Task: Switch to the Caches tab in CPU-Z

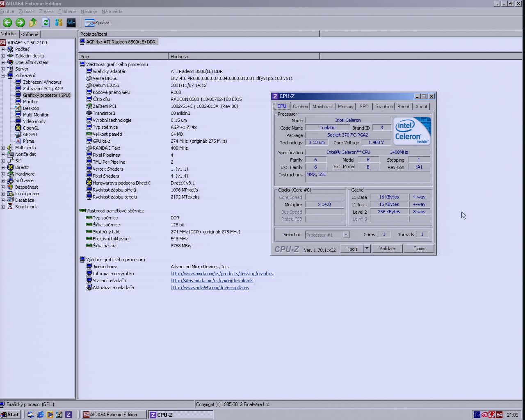Action: (x=300, y=107)
